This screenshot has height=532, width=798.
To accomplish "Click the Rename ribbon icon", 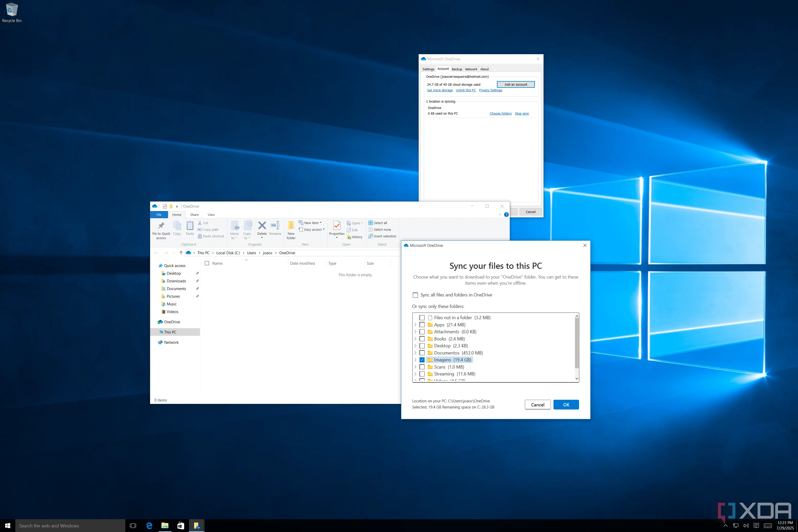I will click(x=275, y=228).
